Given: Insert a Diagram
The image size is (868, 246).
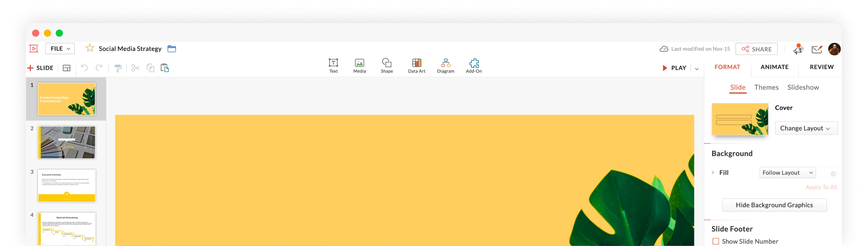Looking at the screenshot, I should pyautogui.click(x=446, y=66).
